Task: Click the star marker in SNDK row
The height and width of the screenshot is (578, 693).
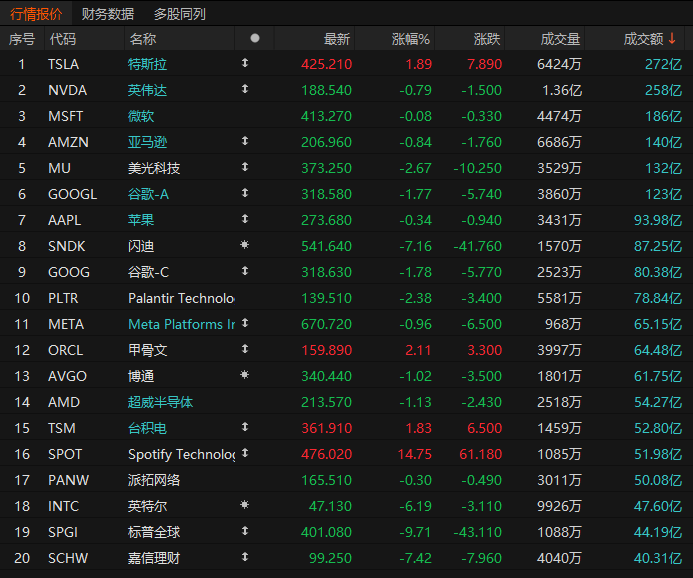Action: [244, 244]
